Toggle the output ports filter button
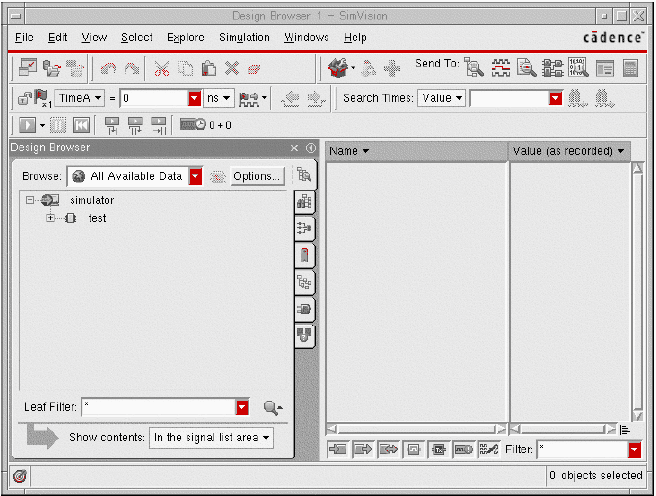Image resolution: width=656 pixels, height=496 pixels. point(363,450)
